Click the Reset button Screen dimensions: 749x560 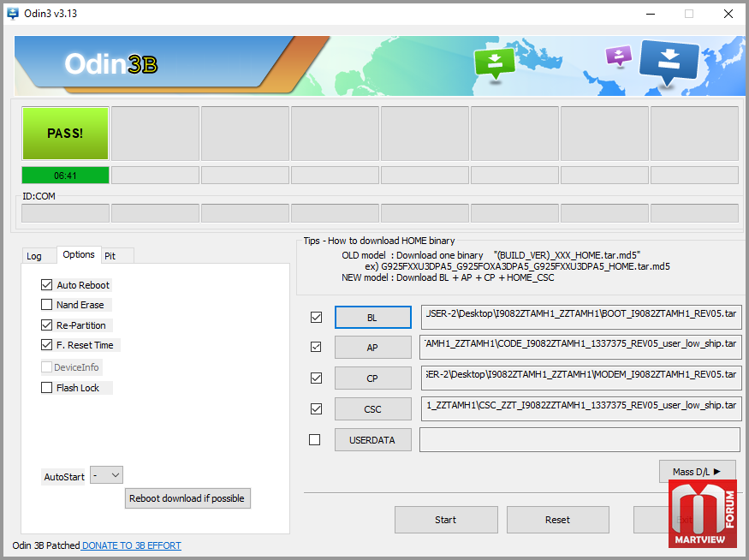click(557, 520)
